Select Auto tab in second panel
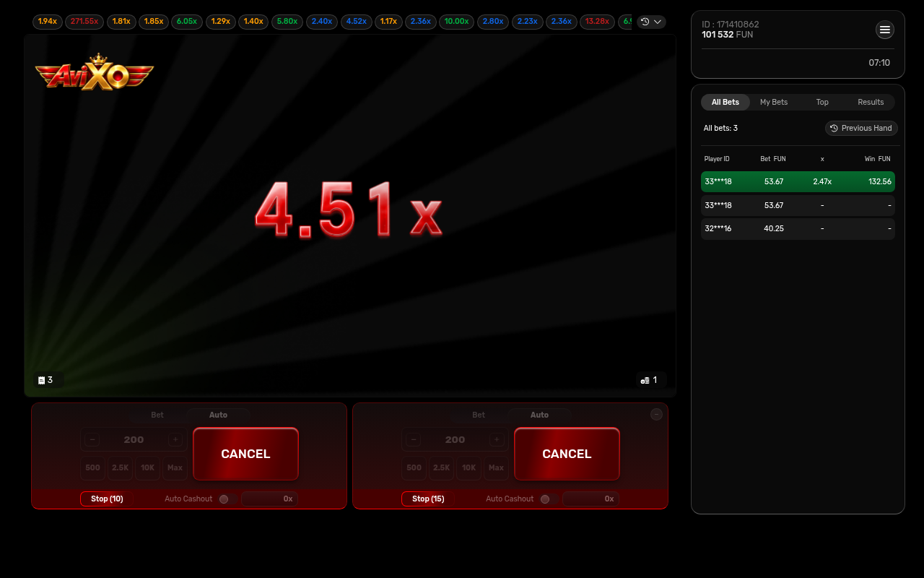Viewport: 924px width, 578px height. [539, 415]
